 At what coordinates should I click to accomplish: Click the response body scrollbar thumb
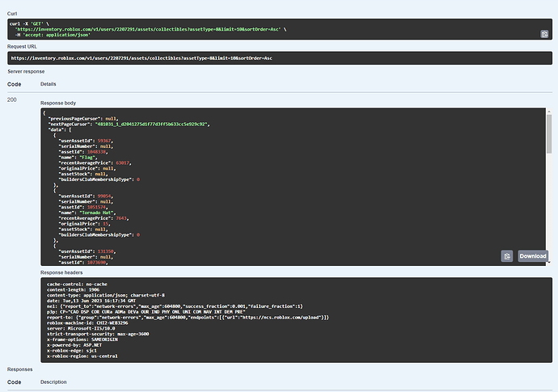coord(548,139)
